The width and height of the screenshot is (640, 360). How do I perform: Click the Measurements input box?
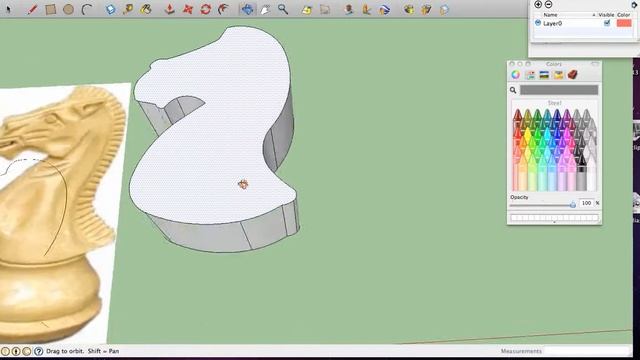click(588, 351)
